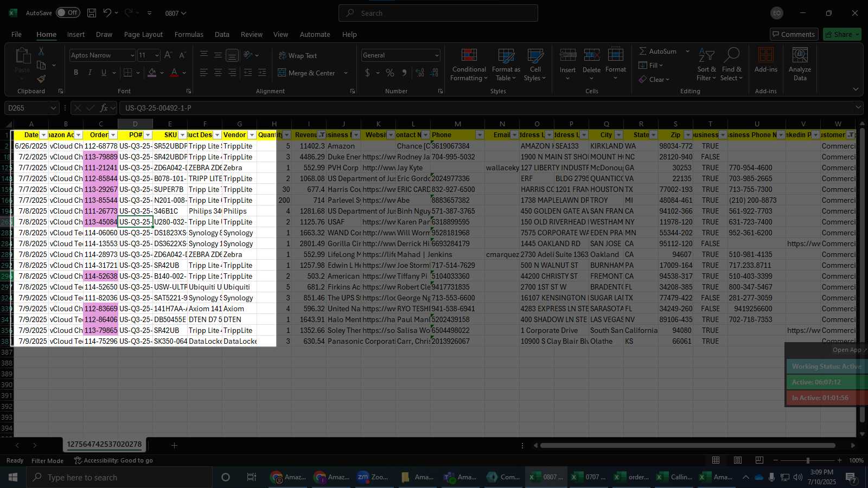Image resolution: width=868 pixels, height=488 pixels.
Task: Open Cell Styles gallery
Action: [535, 65]
